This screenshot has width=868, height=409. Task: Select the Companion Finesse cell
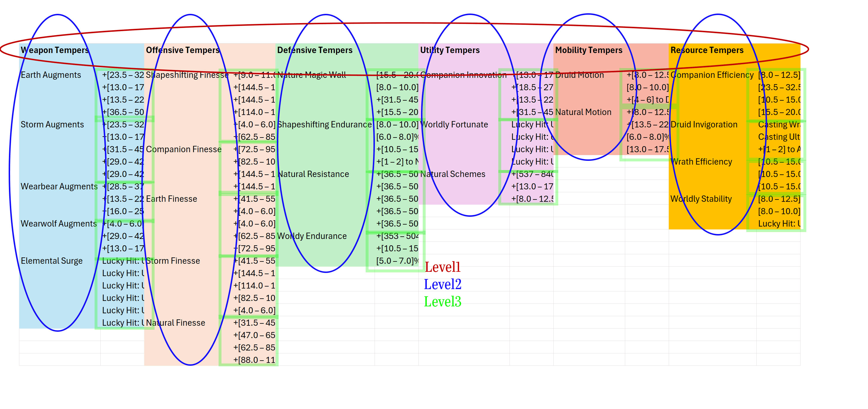coord(187,149)
